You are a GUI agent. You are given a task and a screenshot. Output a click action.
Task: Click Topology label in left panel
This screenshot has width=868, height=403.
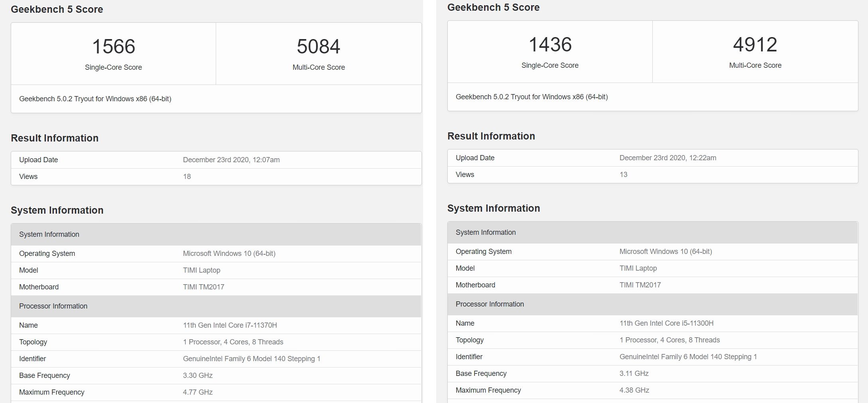33,342
